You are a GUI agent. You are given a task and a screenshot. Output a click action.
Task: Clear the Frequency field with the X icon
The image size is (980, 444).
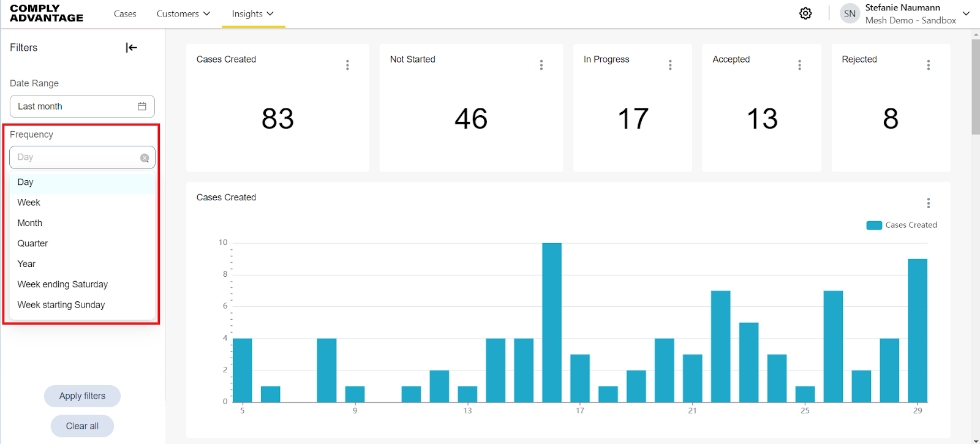[145, 158]
